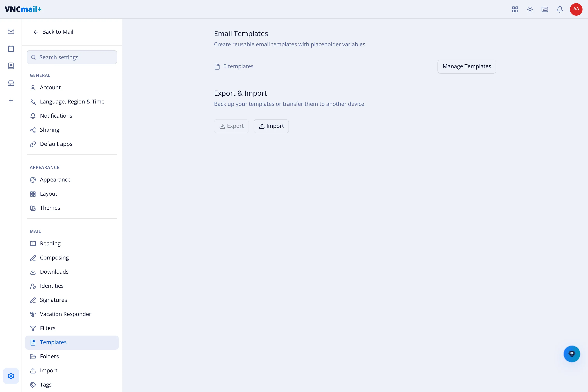Click the Import button under Export & Import
Viewport: 588px width, 392px height.
271,126
